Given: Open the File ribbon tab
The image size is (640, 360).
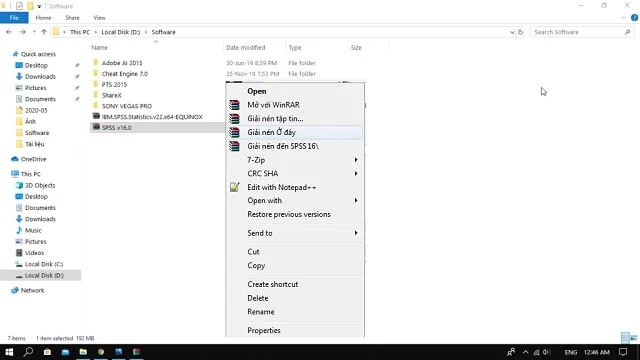Looking at the screenshot, I should 14,18.
